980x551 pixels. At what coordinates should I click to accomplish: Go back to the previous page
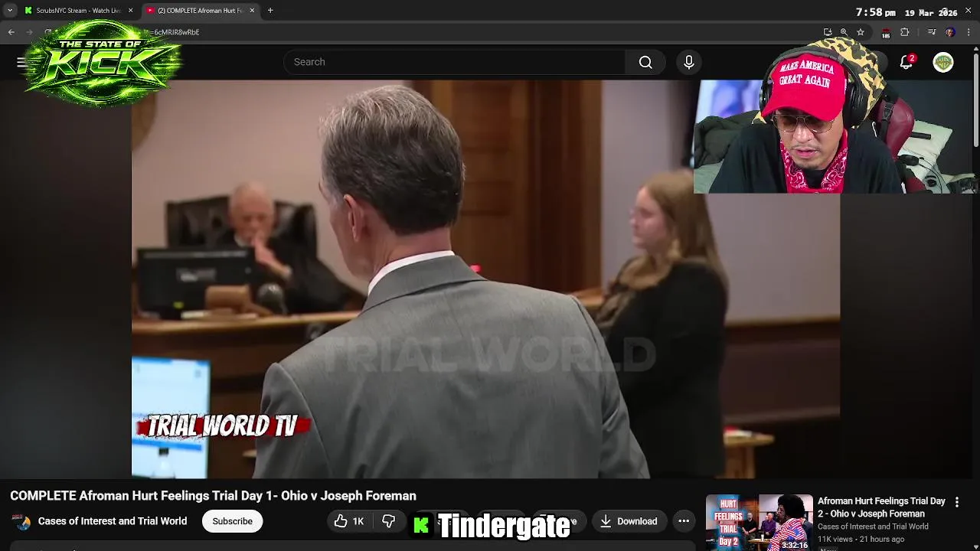[11, 32]
